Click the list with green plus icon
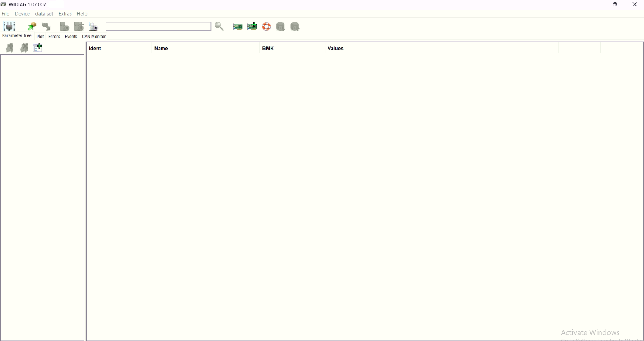The width and height of the screenshot is (644, 341). (38, 48)
